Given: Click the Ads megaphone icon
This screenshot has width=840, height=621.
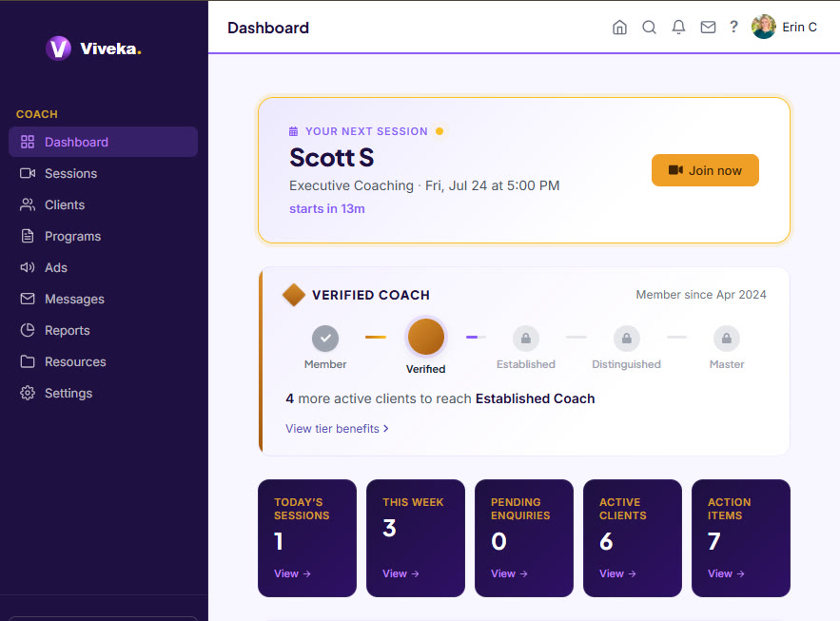Looking at the screenshot, I should tap(28, 267).
